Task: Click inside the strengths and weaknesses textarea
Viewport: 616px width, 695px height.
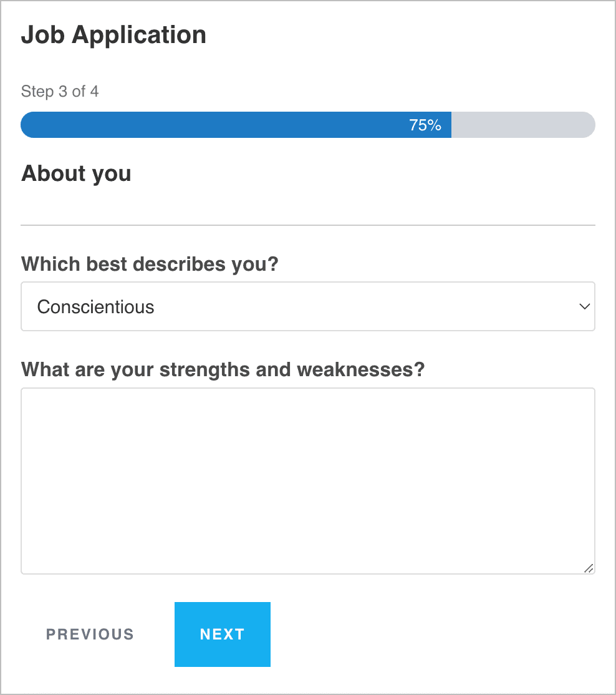Action: tap(308, 480)
